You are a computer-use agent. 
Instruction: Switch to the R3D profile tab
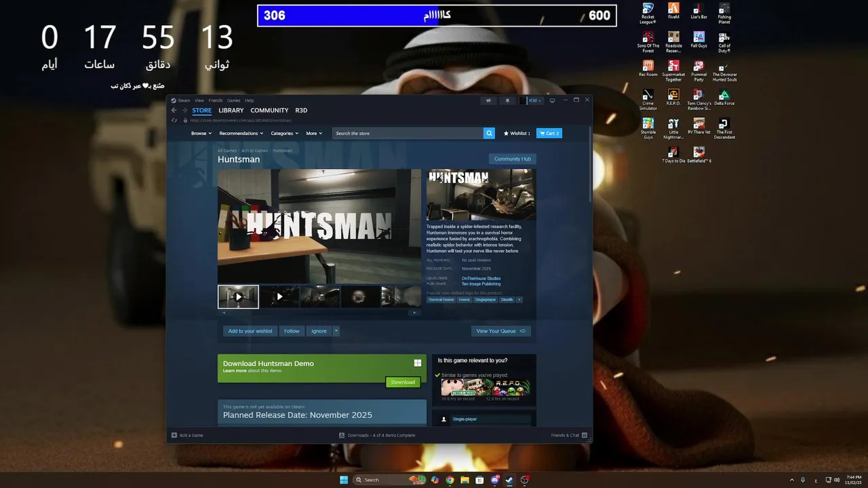tap(301, 110)
